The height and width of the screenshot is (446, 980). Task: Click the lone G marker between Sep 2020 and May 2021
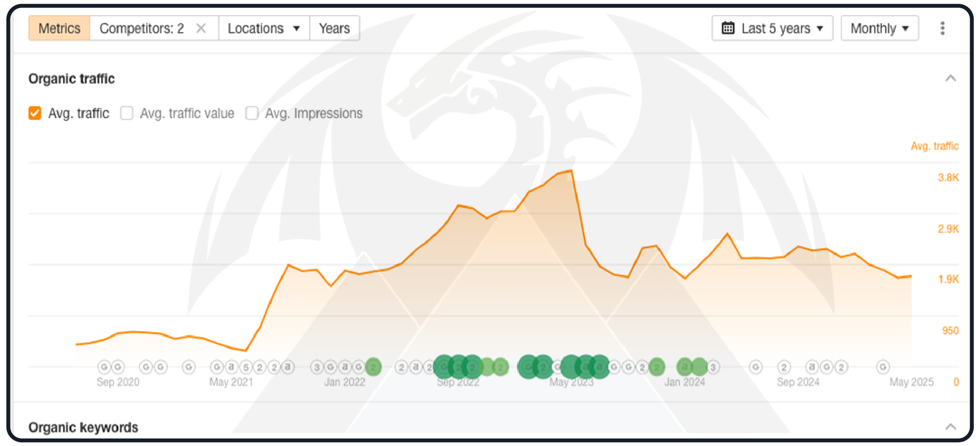(189, 367)
